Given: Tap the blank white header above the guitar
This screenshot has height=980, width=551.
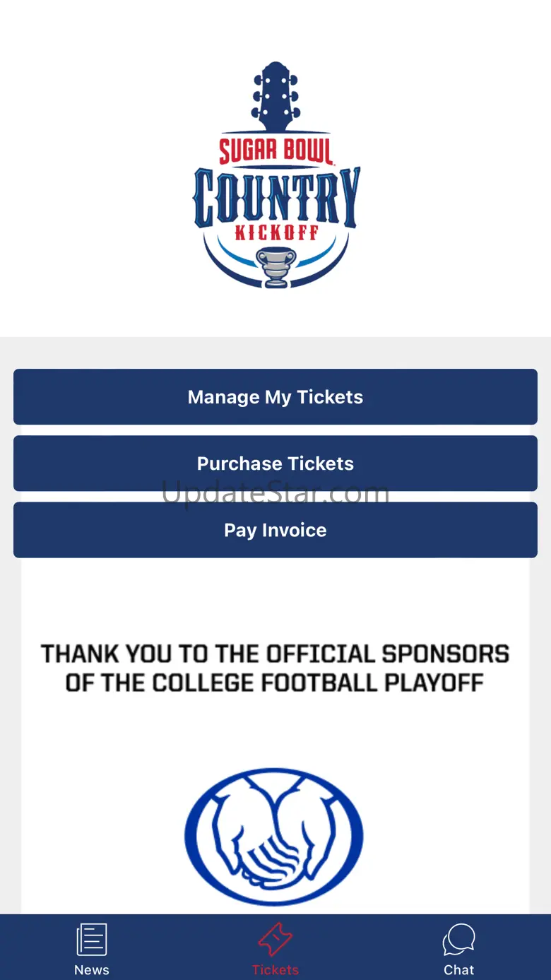Looking at the screenshot, I should (275, 28).
